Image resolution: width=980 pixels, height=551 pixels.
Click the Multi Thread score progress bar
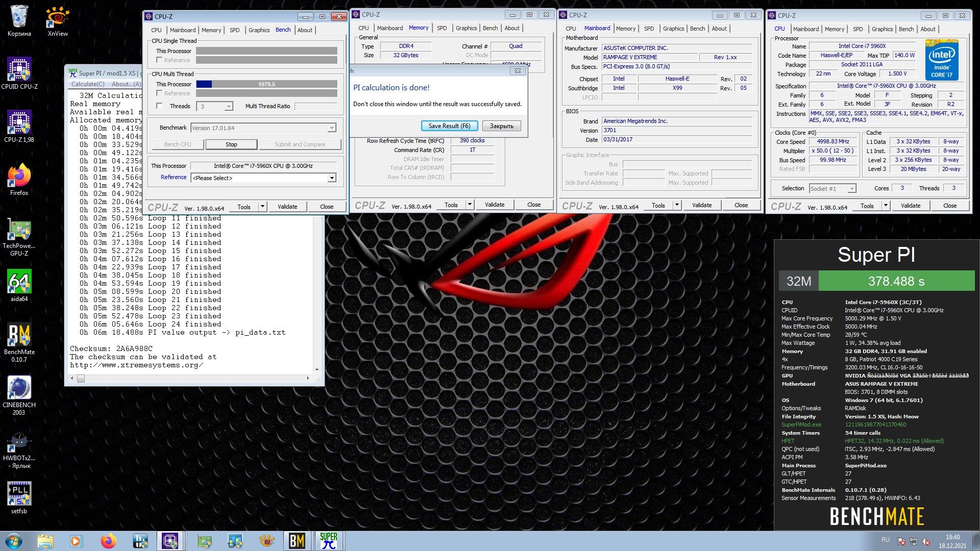266,84
